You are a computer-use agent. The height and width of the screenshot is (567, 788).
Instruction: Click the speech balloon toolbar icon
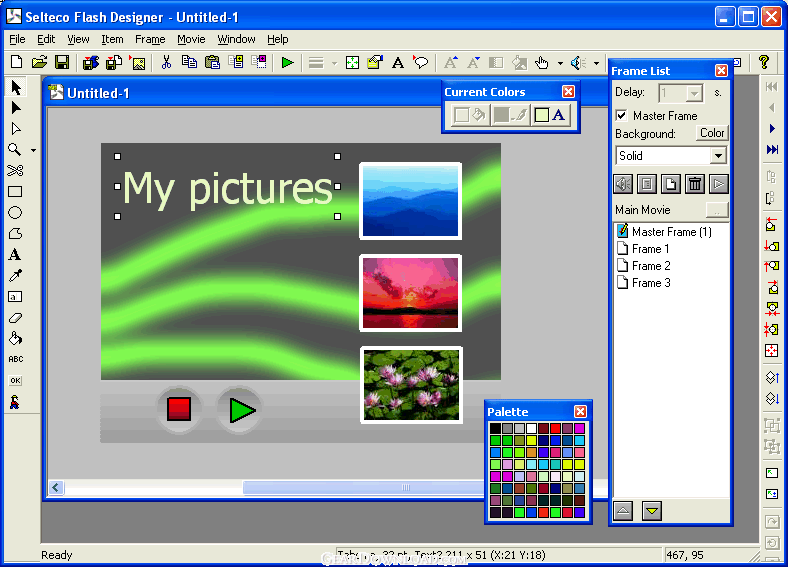pyautogui.click(x=421, y=62)
